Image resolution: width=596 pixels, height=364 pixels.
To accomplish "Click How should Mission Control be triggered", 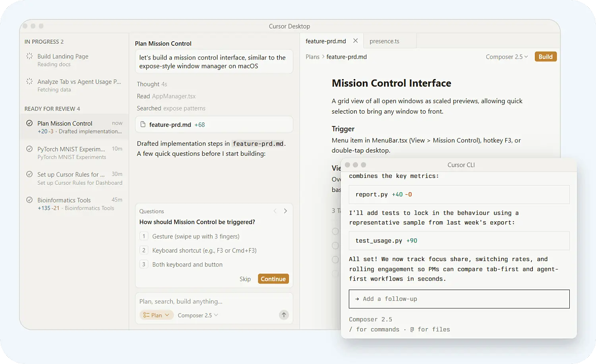I will point(197,222).
